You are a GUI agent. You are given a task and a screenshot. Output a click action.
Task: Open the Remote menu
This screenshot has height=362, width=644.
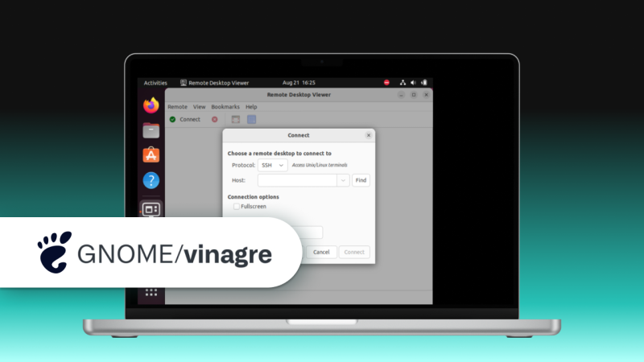(177, 107)
